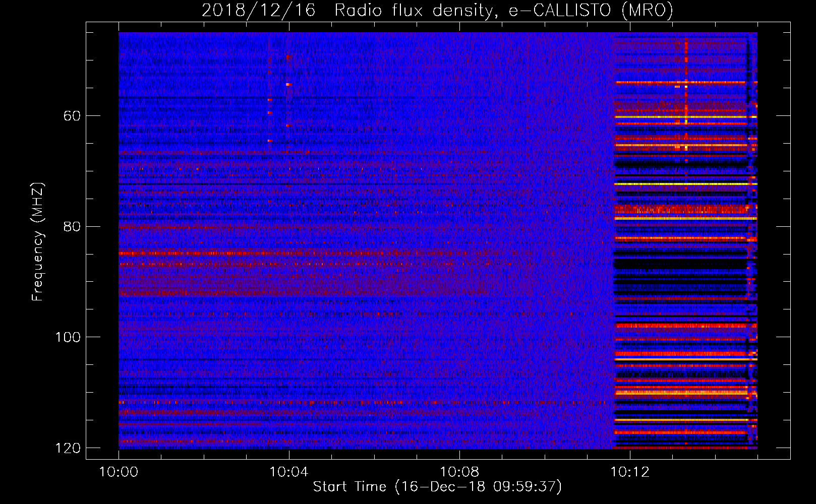This screenshot has height=504, width=816.
Task: Click the 'Frequency (MHZ)' axis label
Action: pyautogui.click(x=38, y=242)
